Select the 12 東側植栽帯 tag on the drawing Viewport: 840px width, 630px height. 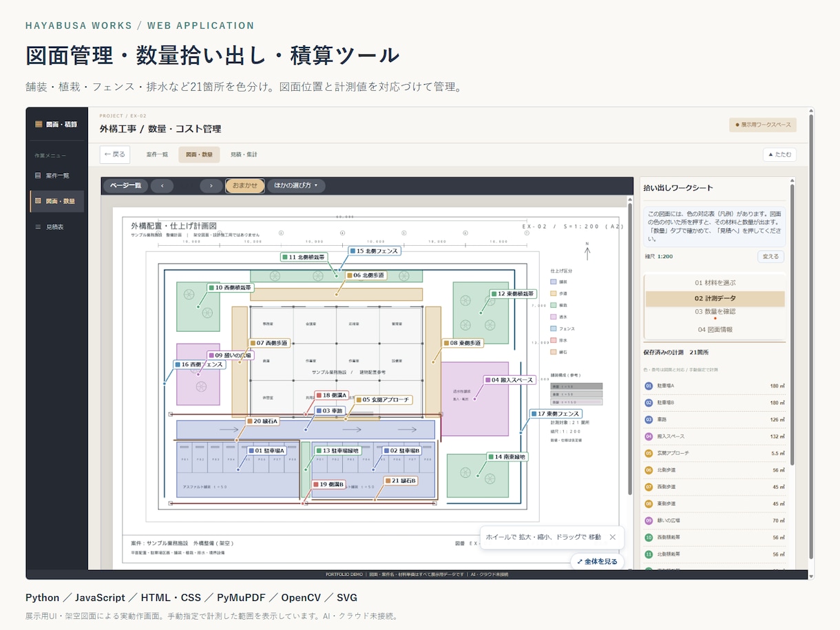pos(514,293)
